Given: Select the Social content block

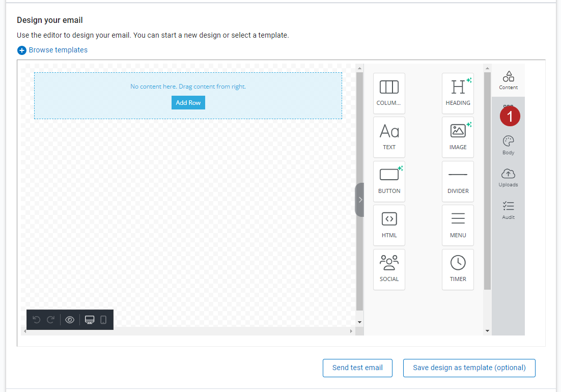Looking at the screenshot, I should [389, 269].
